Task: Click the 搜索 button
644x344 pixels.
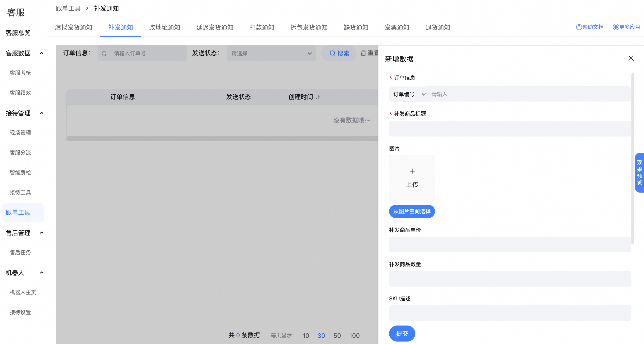Action: 339,53
